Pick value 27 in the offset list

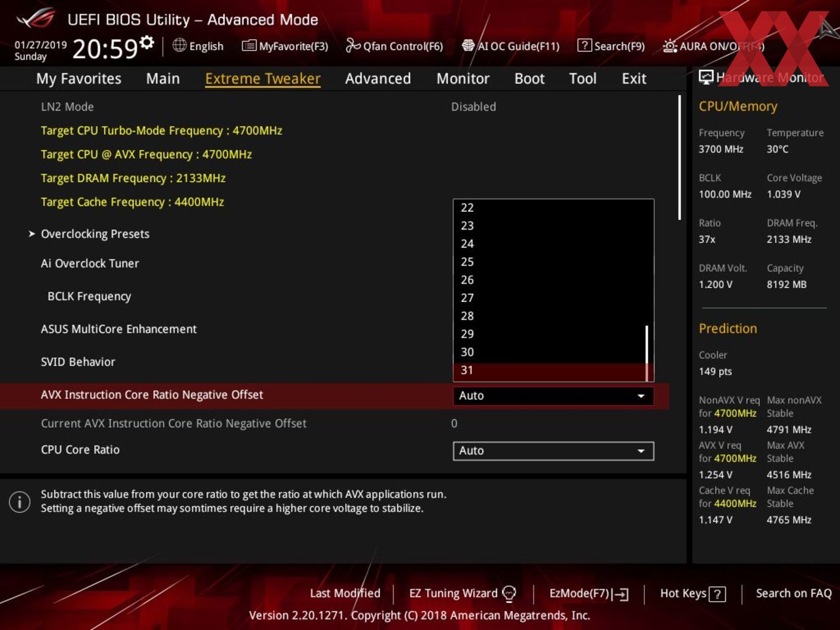click(x=549, y=298)
